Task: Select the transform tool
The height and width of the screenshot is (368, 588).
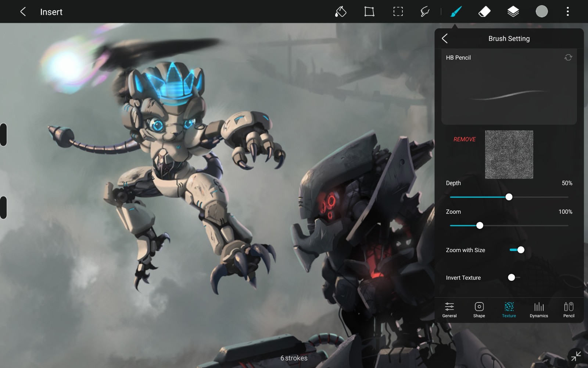Action: click(369, 12)
